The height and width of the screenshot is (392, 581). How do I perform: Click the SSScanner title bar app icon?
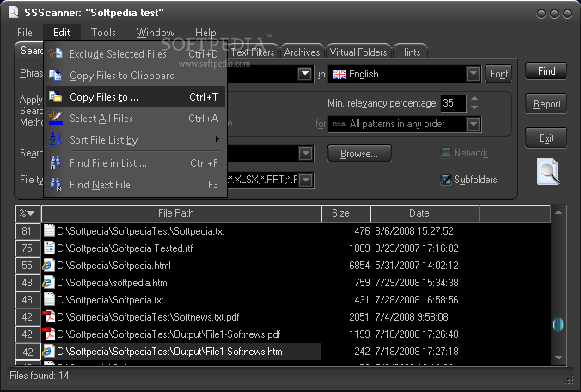(14, 12)
